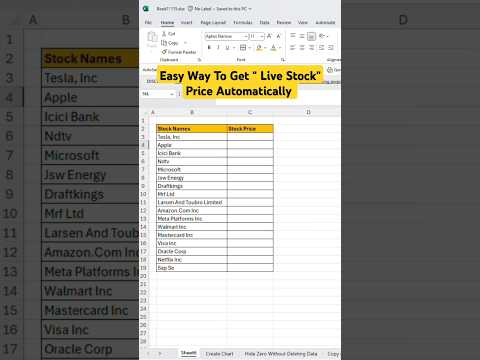Increase font size with larger A icon
Viewport: 480px width, 360px height.
[x=269, y=36]
